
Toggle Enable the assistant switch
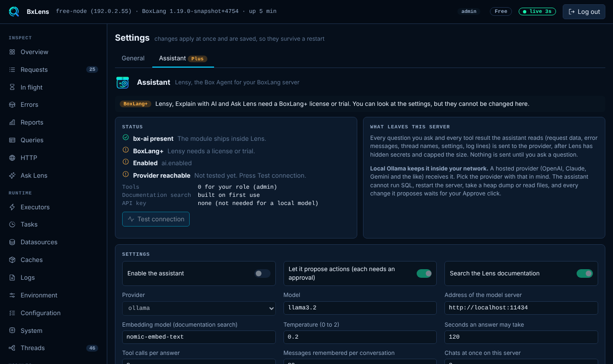click(262, 273)
